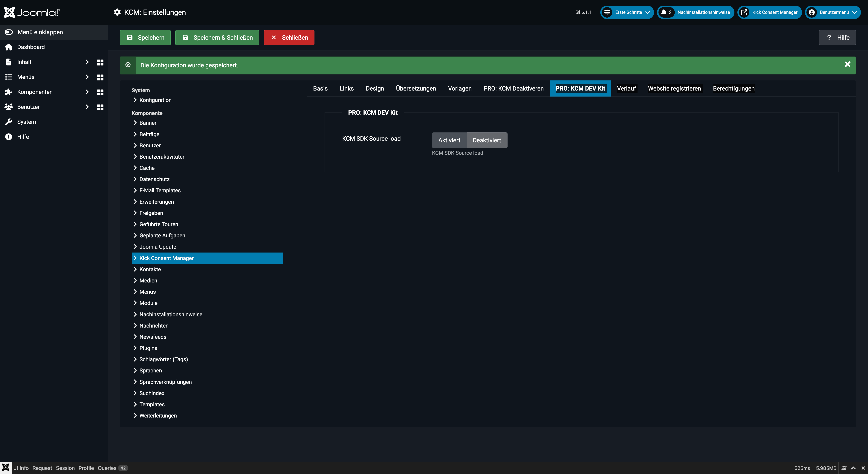Open the Menüs dashboard grid icon
The height and width of the screenshot is (474, 868).
tap(100, 77)
